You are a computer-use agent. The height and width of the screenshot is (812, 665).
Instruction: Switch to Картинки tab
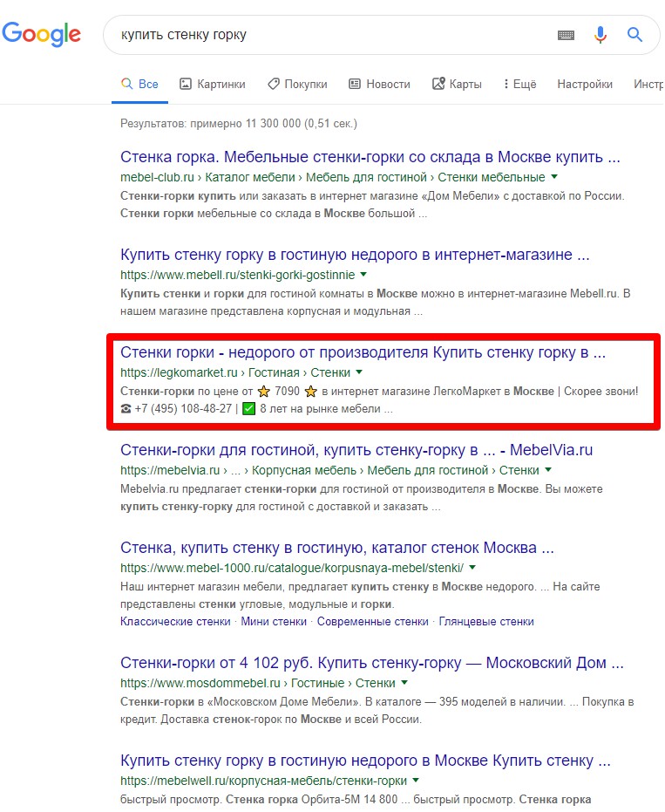[x=212, y=84]
